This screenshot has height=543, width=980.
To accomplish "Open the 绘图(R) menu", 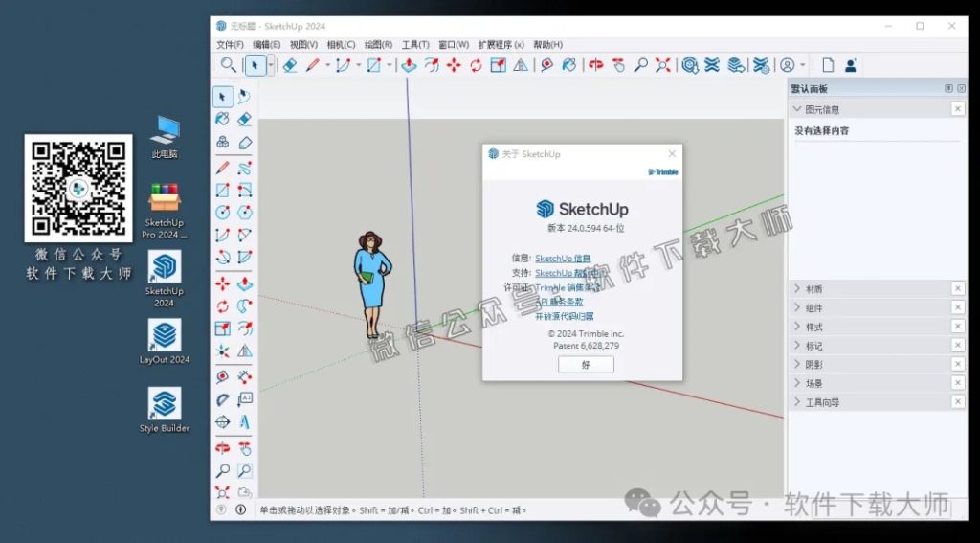I will [378, 45].
